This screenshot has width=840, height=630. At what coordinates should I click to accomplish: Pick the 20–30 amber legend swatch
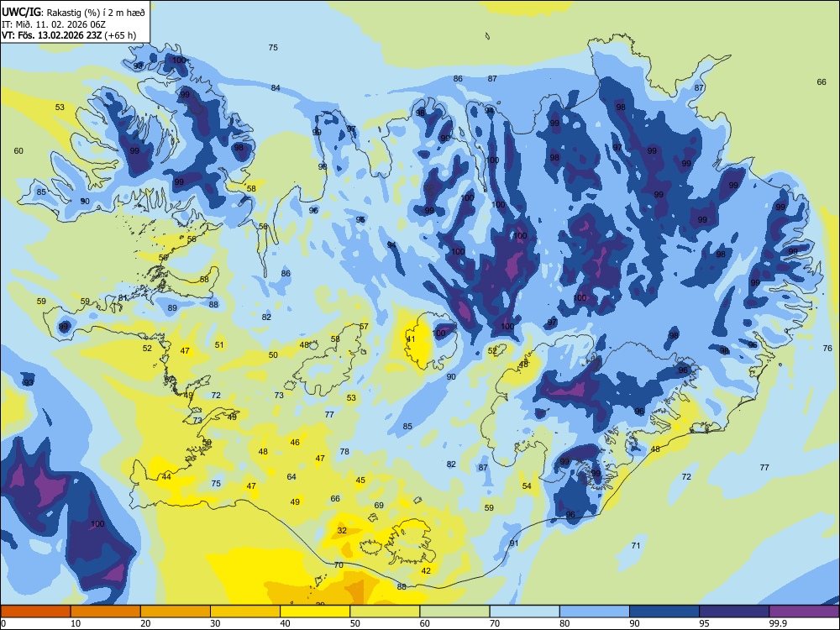click(176, 612)
